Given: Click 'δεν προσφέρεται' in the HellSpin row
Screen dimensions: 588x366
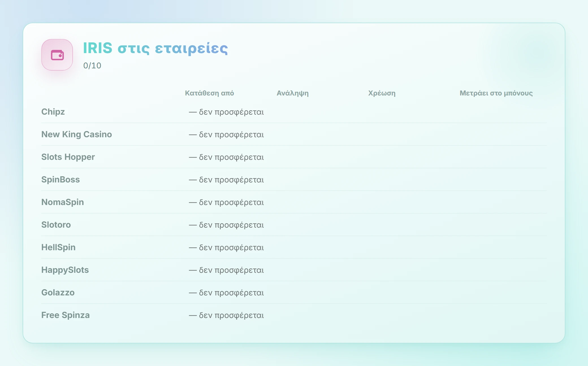Looking at the screenshot, I should 232,248.
